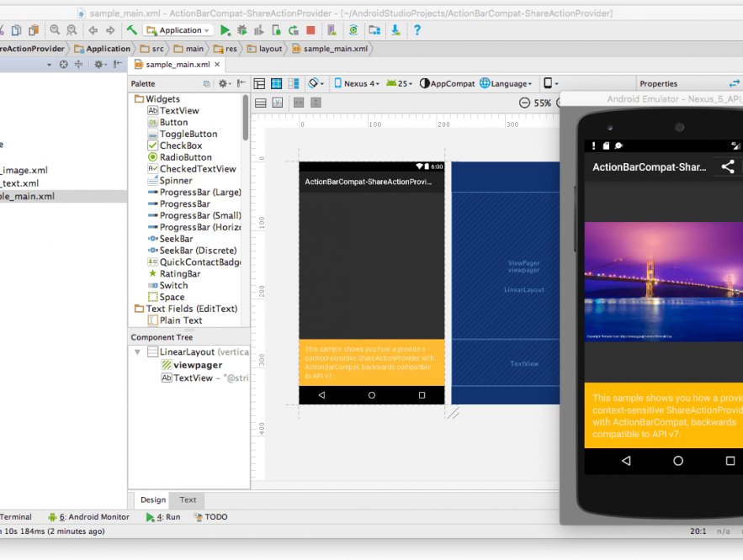Collapse all in the project panel
The width and height of the screenshot is (743, 560).
pos(78,65)
